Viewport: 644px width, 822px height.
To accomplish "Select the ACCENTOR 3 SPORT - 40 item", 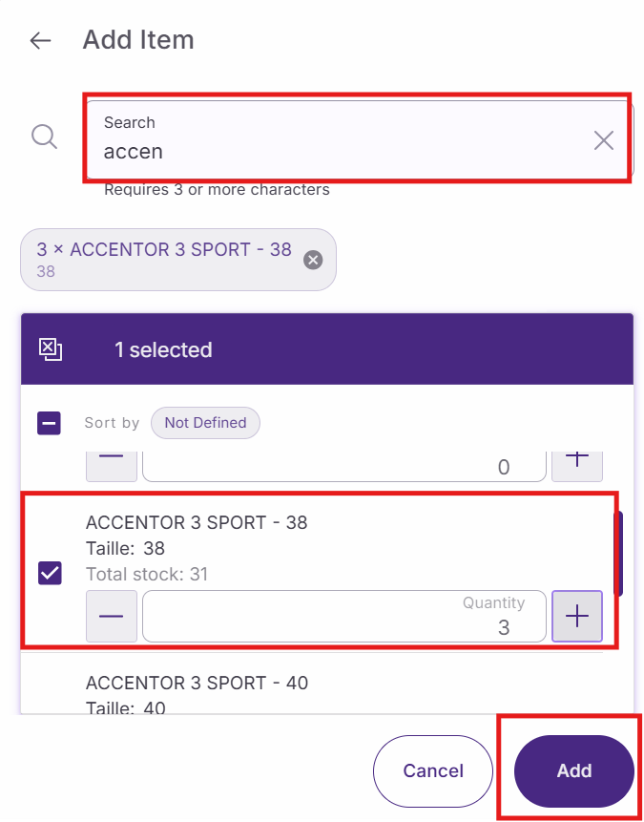I will coord(197,684).
